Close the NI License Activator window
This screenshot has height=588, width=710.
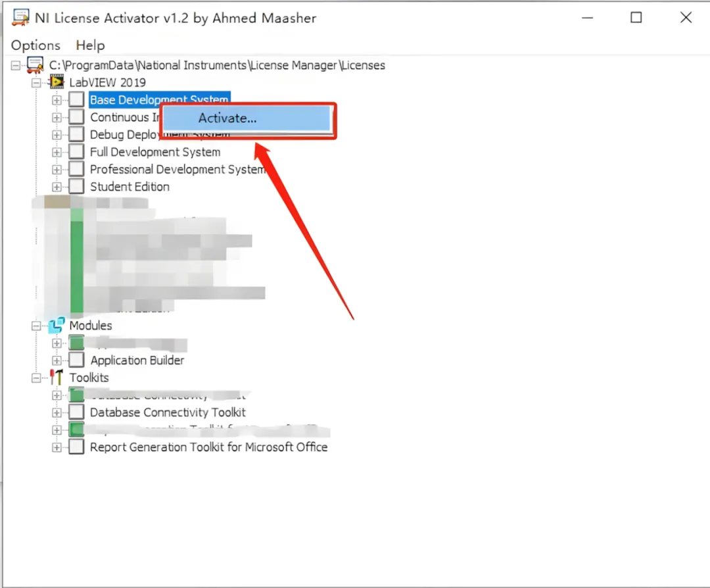tap(686, 18)
